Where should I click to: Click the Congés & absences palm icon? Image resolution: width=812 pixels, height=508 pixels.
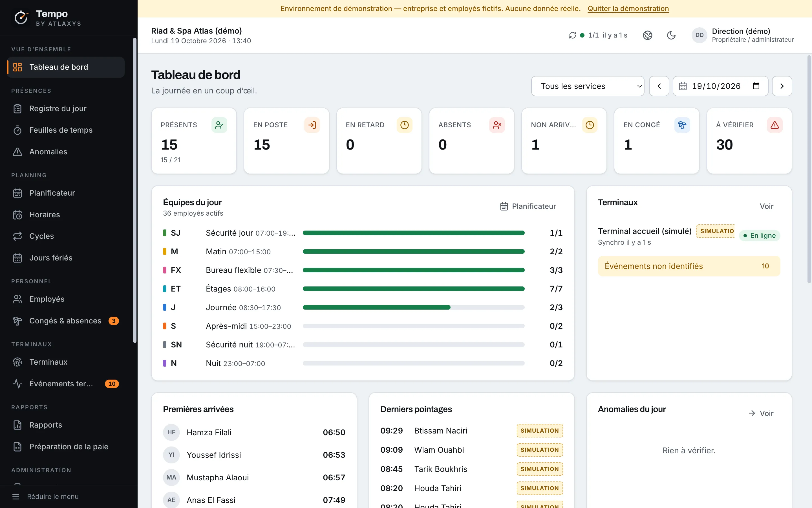coord(17,321)
